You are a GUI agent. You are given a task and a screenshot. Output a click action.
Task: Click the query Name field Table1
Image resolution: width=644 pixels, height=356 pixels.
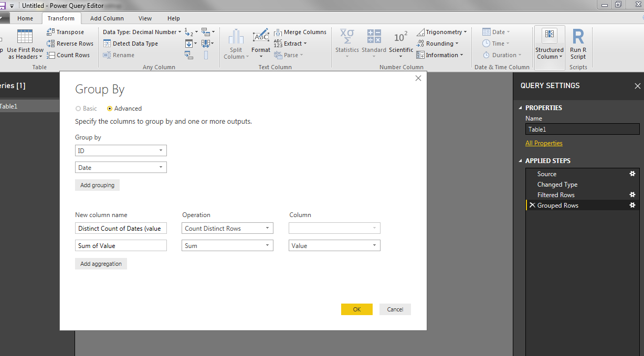point(583,129)
